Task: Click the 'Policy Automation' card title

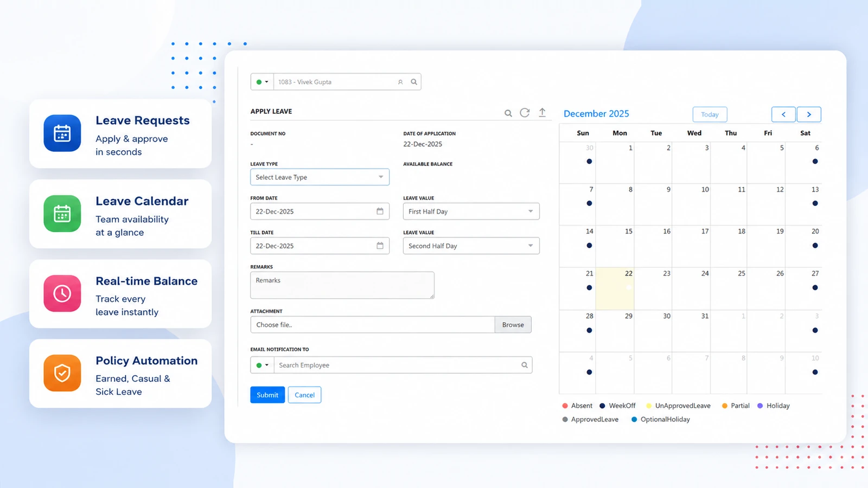Action: click(x=146, y=361)
